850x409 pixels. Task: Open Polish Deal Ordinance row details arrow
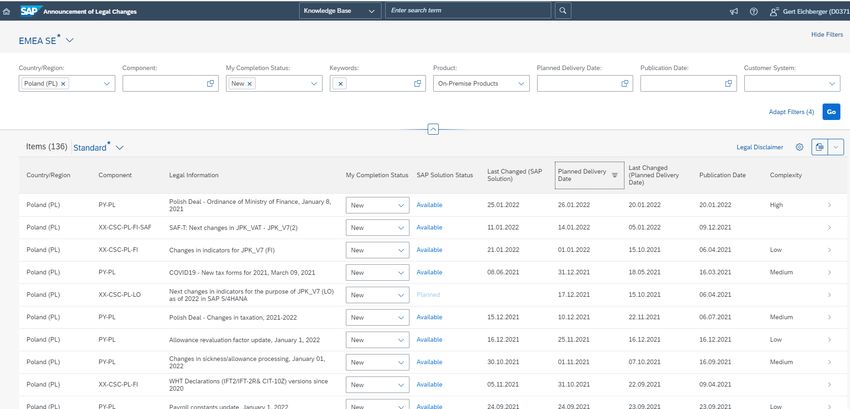tap(829, 205)
